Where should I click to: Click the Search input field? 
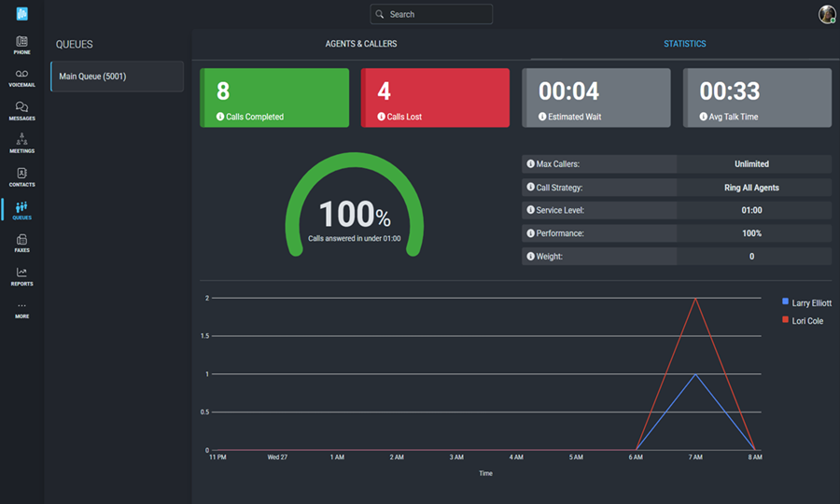[x=431, y=14]
